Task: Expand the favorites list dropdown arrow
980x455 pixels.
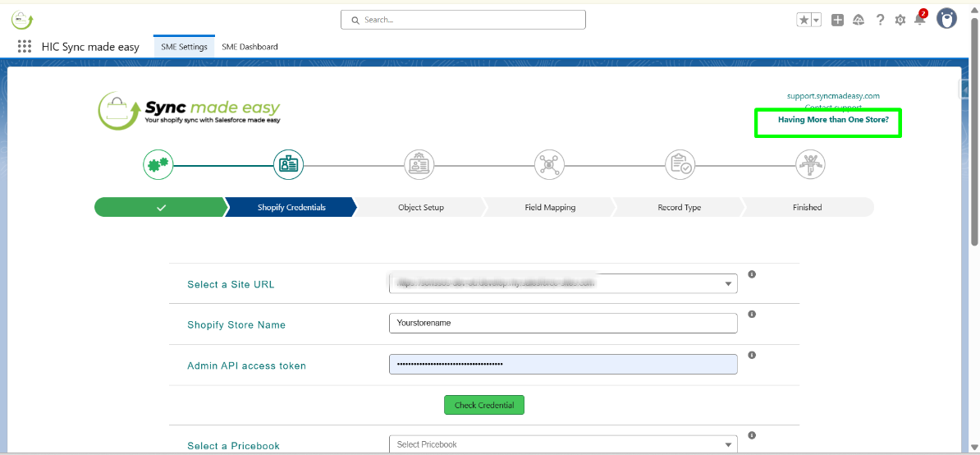Action: (x=816, y=20)
